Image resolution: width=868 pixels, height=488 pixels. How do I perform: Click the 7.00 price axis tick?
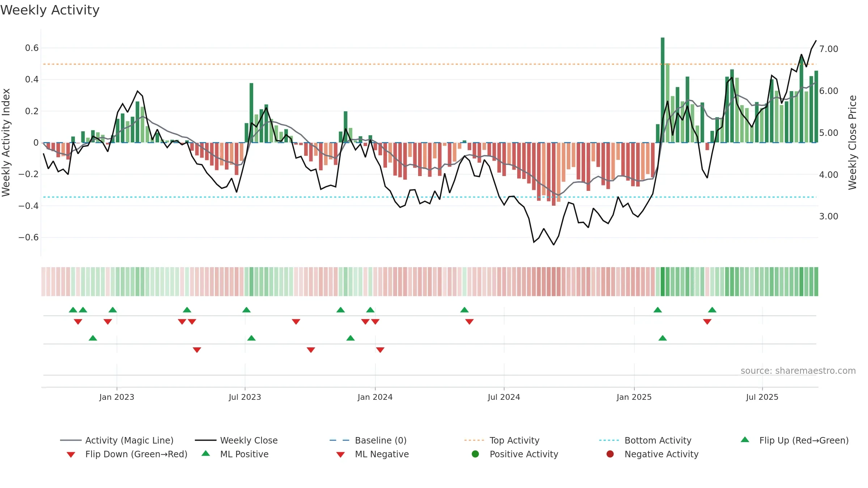point(829,49)
